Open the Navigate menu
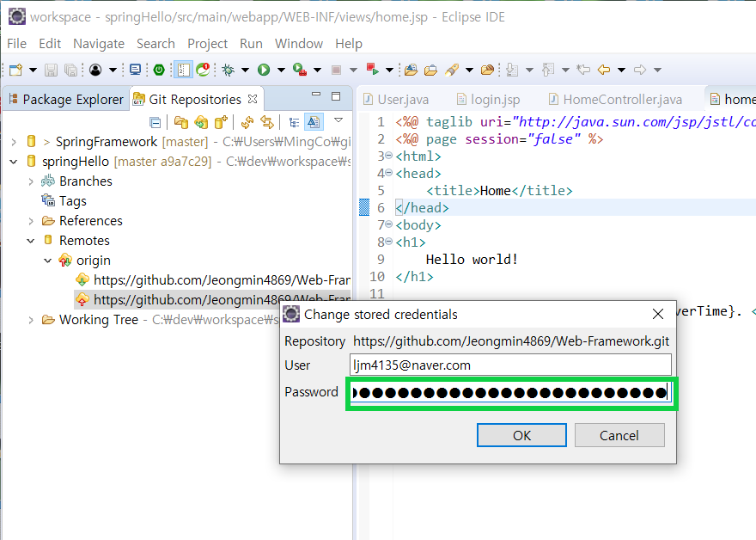This screenshot has height=540, width=756. tap(99, 44)
